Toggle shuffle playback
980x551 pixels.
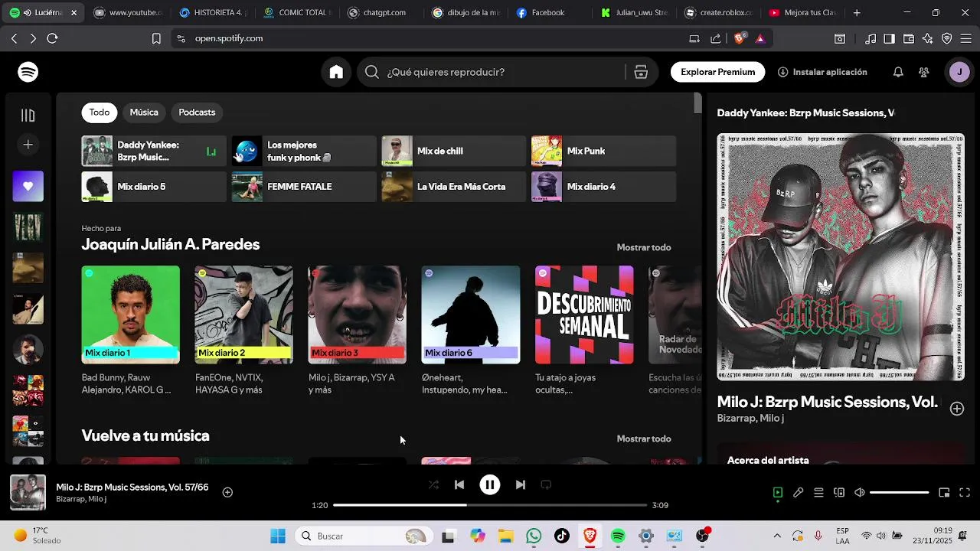[x=433, y=484]
